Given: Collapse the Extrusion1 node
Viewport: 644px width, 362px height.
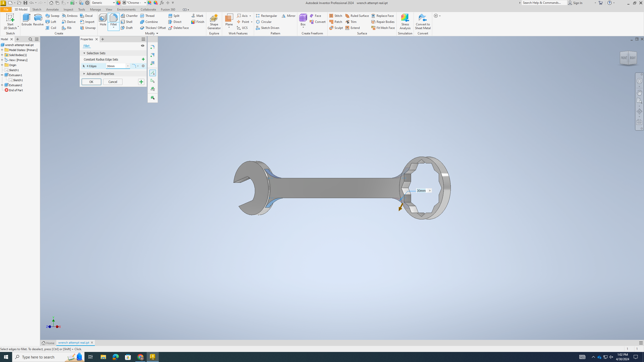Looking at the screenshot, I should tap(2, 75).
